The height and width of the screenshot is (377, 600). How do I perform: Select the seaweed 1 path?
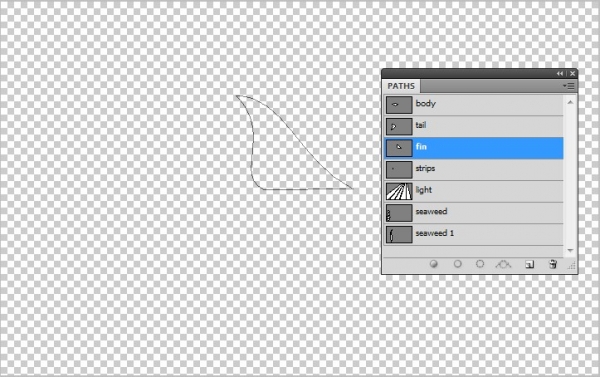click(x=474, y=235)
